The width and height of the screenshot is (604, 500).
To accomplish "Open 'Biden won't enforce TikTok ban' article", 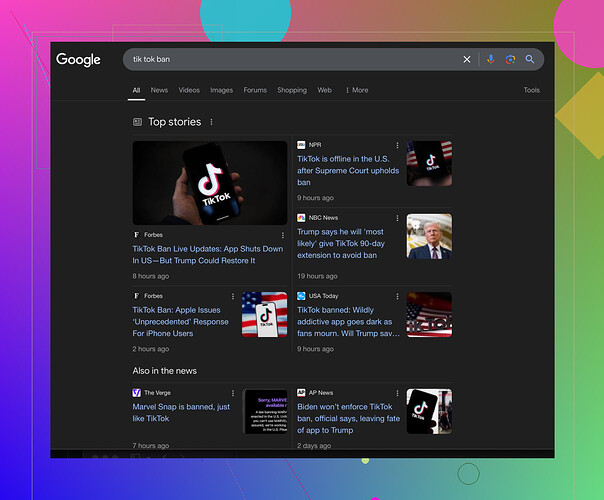I will [x=349, y=418].
